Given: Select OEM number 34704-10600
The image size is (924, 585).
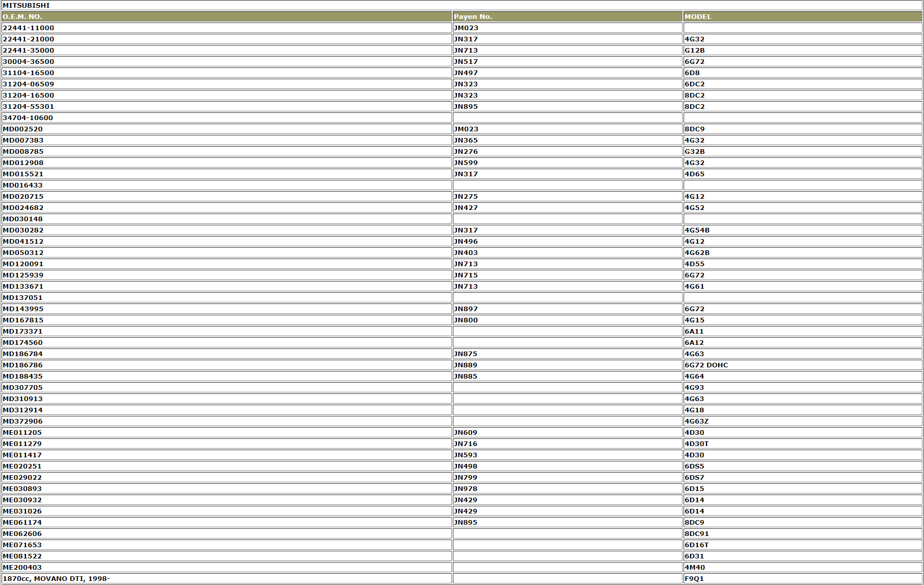Looking at the screenshot, I should 227,118.
